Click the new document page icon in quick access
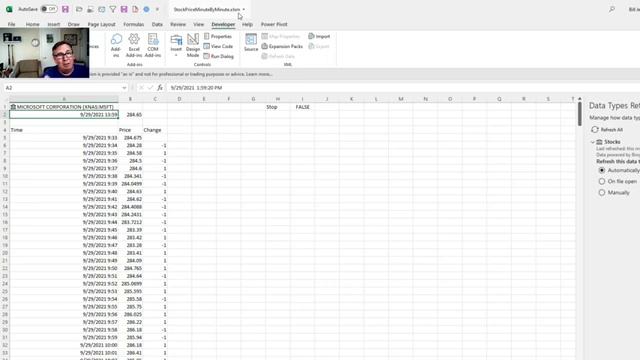 (x=135, y=9)
